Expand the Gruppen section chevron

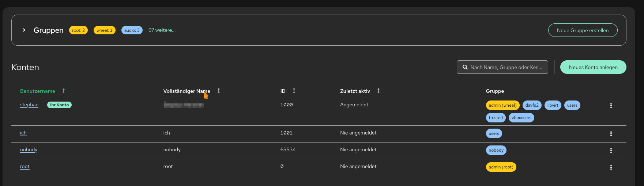click(24, 30)
